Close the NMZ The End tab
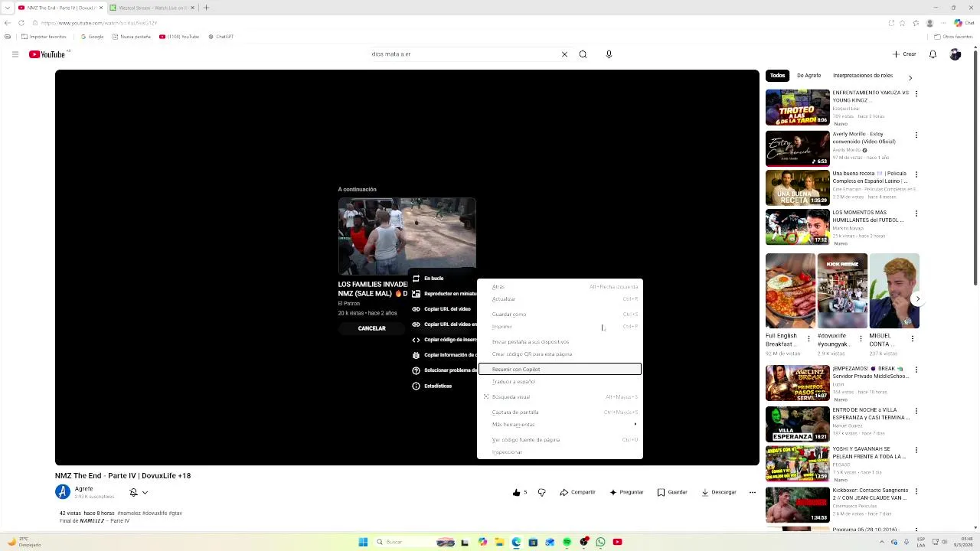The width and height of the screenshot is (980, 551). coord(101,8)
